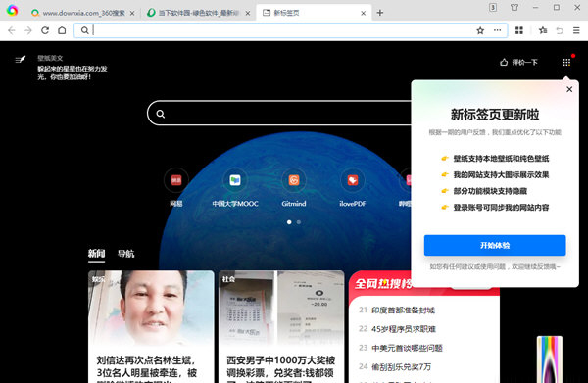
Task: Open hot search 偷刮刮乐兑奖7万
Action: 401,366
